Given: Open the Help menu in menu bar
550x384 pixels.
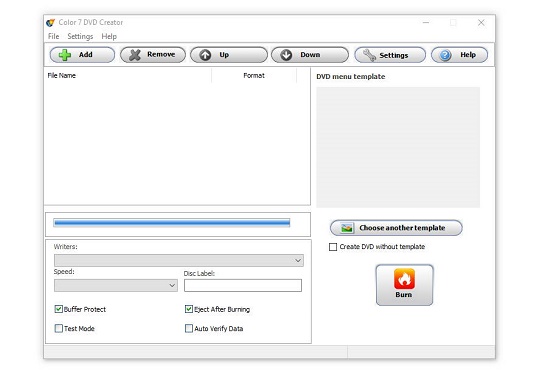Looking at the screenshot, I should (109, 36).
